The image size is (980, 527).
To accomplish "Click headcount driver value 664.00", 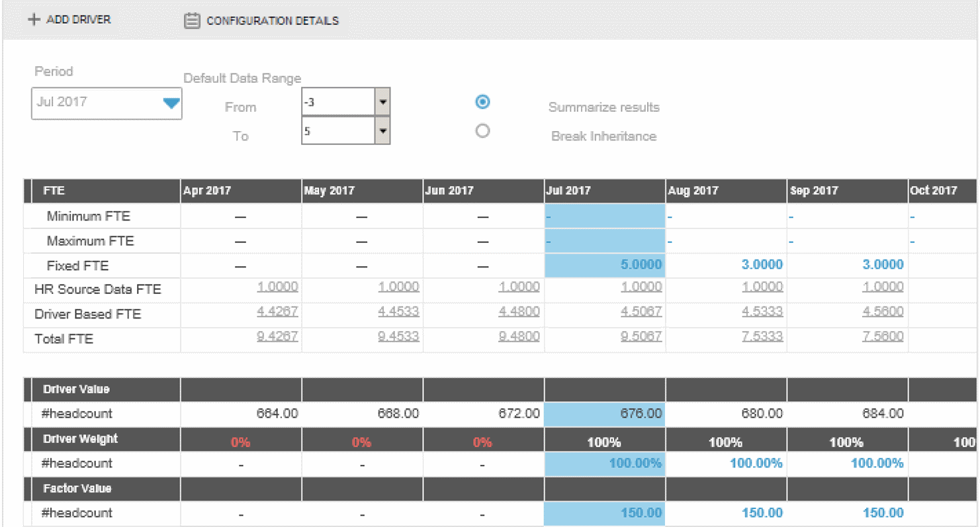I will click(x=277, y=414).
